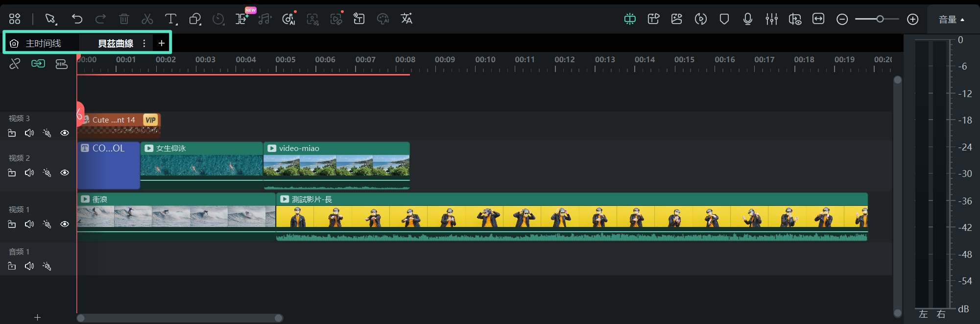
Task: Expand the 音量 volume meter dropdown
Action: (x=951, y=20)
